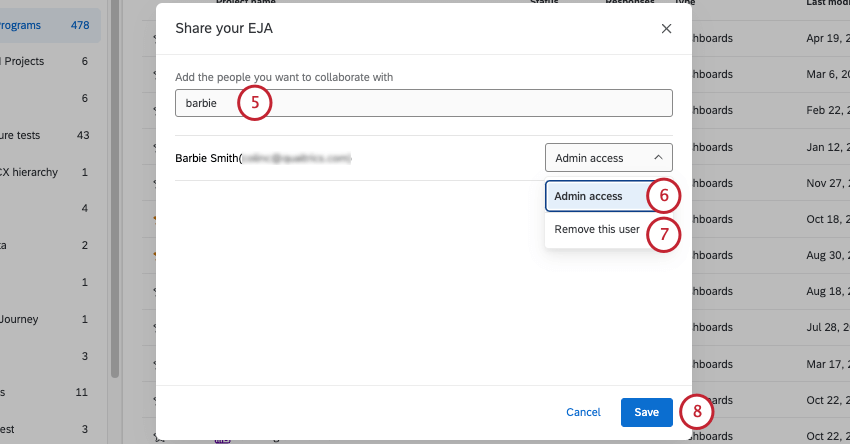850x444 pixels.
Task: Click the red step 7 marker
Action: point(663,233)
